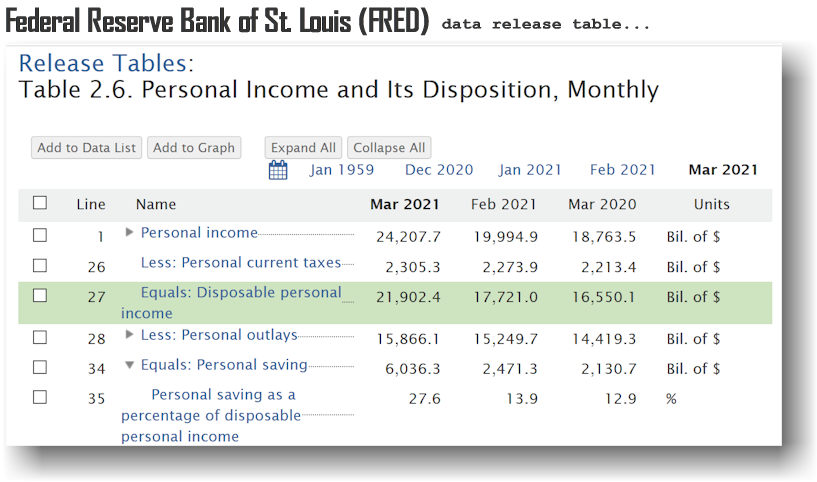Collapse the Equals: Personal saving triangle
This screenshot has height=482, width=817.
pyautogui.click(x=130, y=365)
